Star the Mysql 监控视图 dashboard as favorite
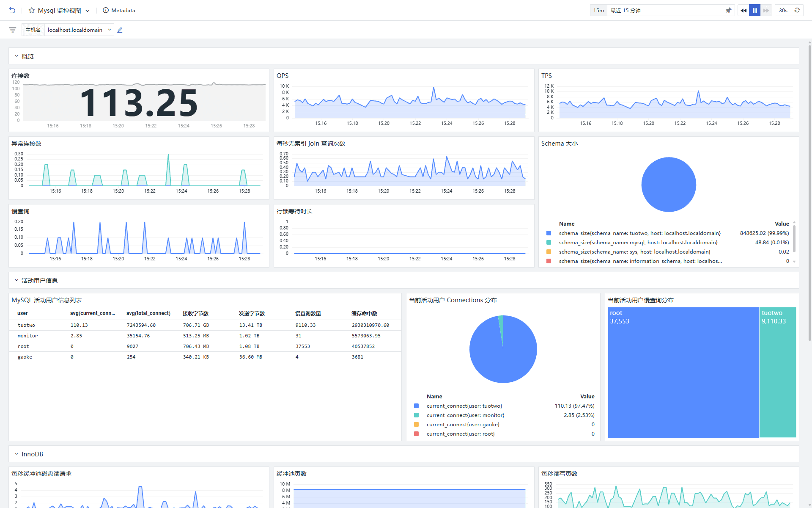The height and width of the screenshot is (508, 812). (x=32, y=10)
